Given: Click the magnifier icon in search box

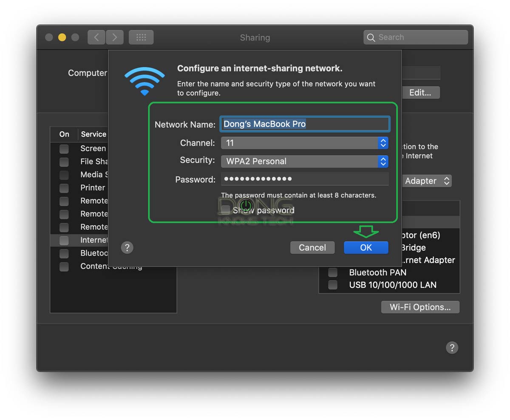Looking at the screenshot, I should (x=371, y=37).
